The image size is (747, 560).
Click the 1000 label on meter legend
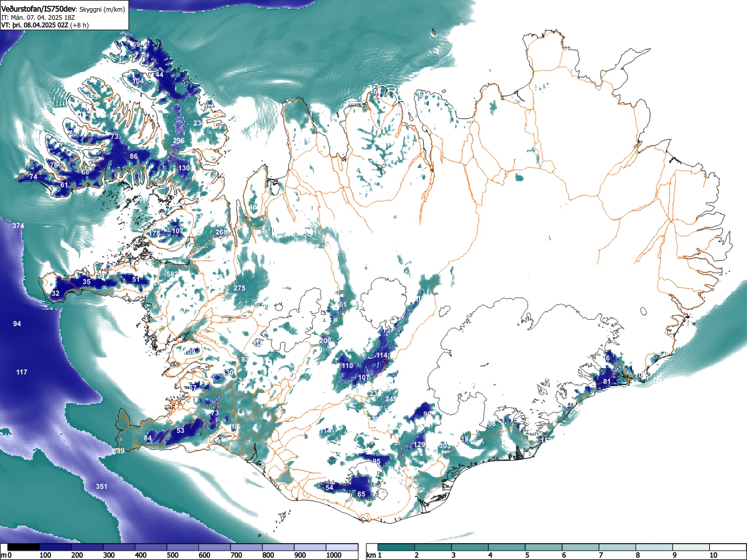click(x=334, y=555)
